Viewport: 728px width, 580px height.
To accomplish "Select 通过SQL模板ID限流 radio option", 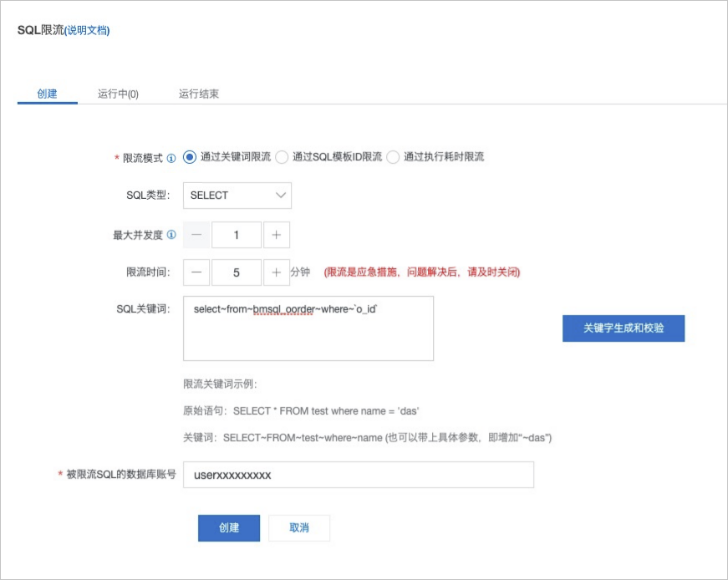I will point(282,157).
